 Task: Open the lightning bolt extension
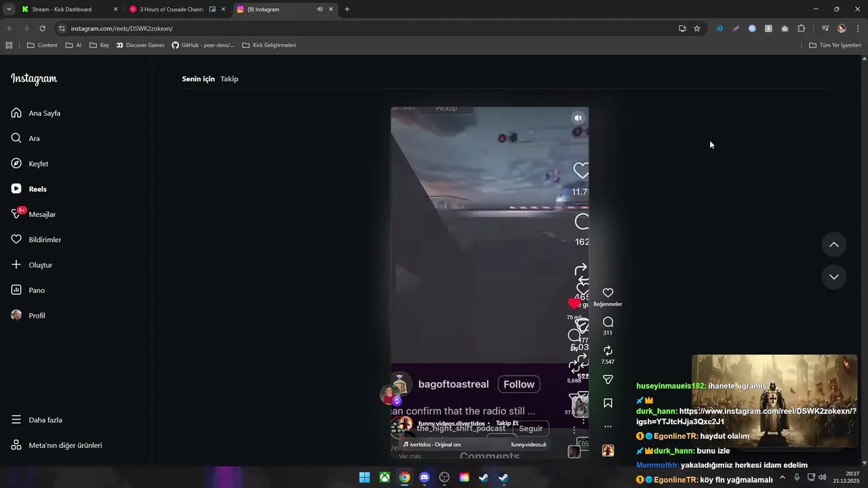(x=768, y=28)
